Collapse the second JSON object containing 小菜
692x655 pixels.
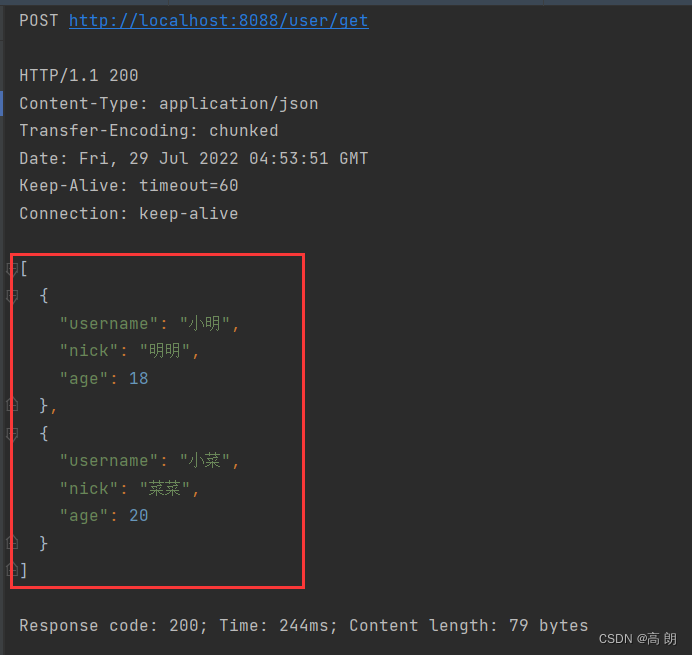click(x=12, y=434)
